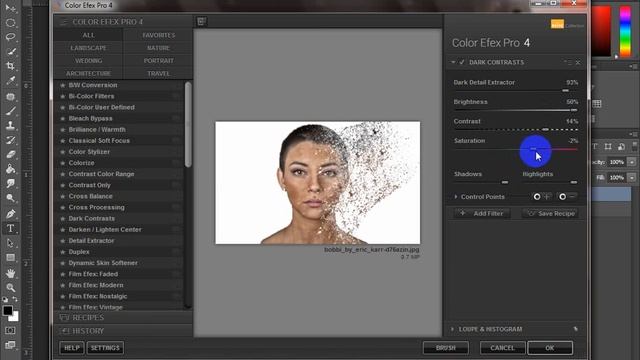The image size is (640, 360).
Task: Open the Opacity dropdown arrow in Layers panel
Action: coord(632,162)
